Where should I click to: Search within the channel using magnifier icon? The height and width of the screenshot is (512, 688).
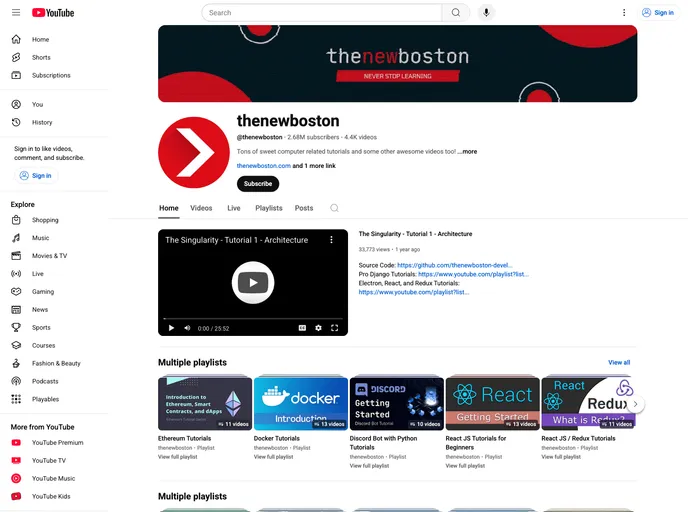pyautogui.click(x=334, y=208)
